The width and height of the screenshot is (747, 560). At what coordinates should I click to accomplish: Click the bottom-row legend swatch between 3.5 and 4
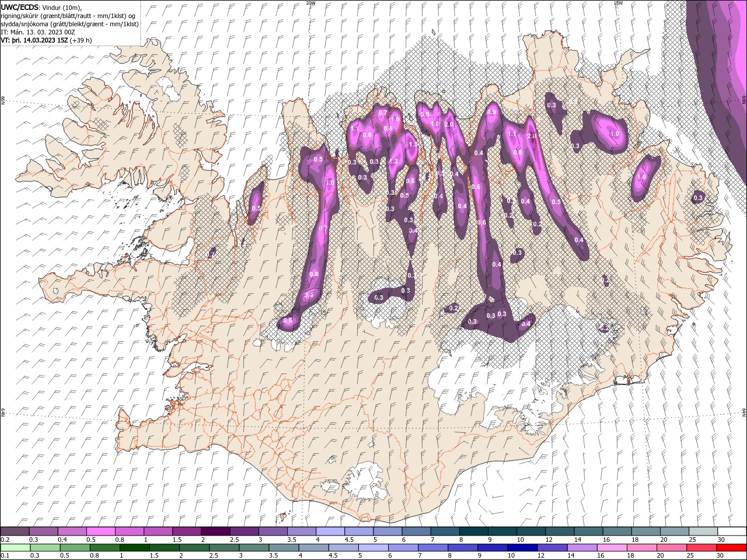[x=284, y=547]
